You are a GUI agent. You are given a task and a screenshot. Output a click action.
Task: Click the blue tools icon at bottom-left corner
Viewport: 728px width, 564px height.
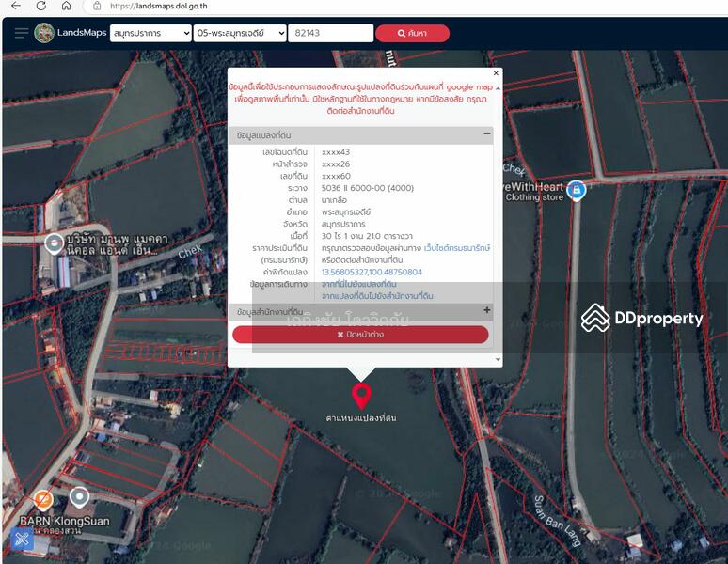pyautogui.click(x=22, y=539)
